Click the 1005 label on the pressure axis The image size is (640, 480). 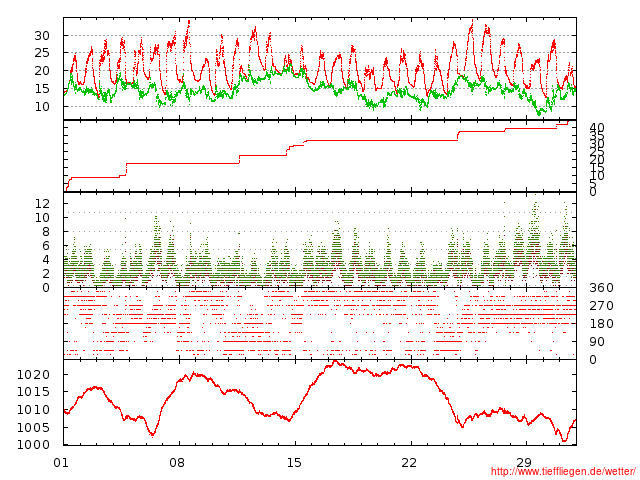point(33,428)
